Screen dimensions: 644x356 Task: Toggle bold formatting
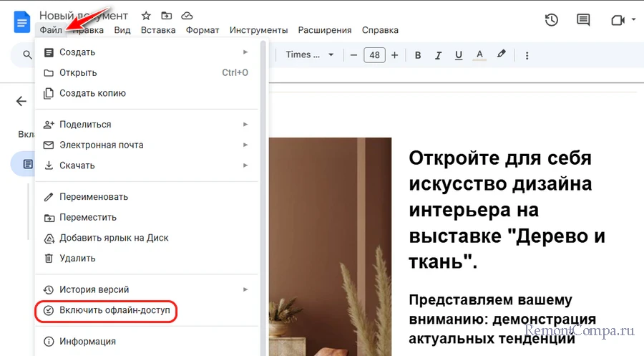pos(418,55)
